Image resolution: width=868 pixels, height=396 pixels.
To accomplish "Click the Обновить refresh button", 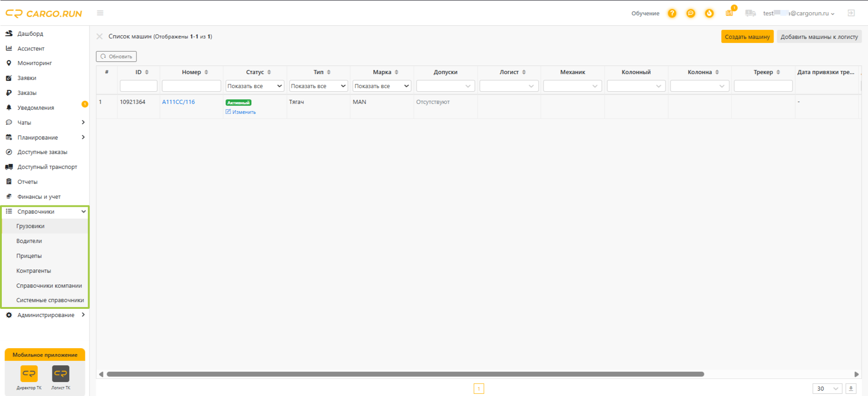I will (x=116, y=56).
